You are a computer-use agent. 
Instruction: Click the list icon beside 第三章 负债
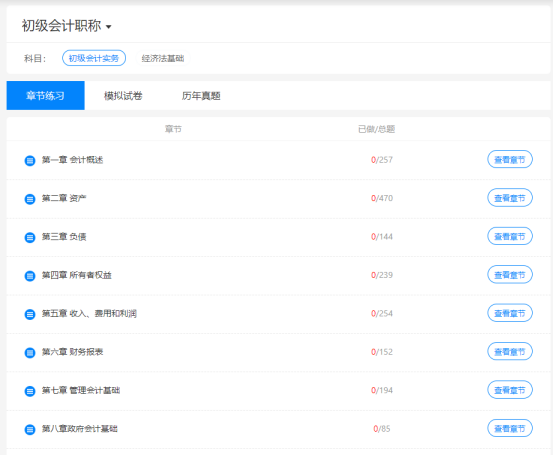click(30, 237)
